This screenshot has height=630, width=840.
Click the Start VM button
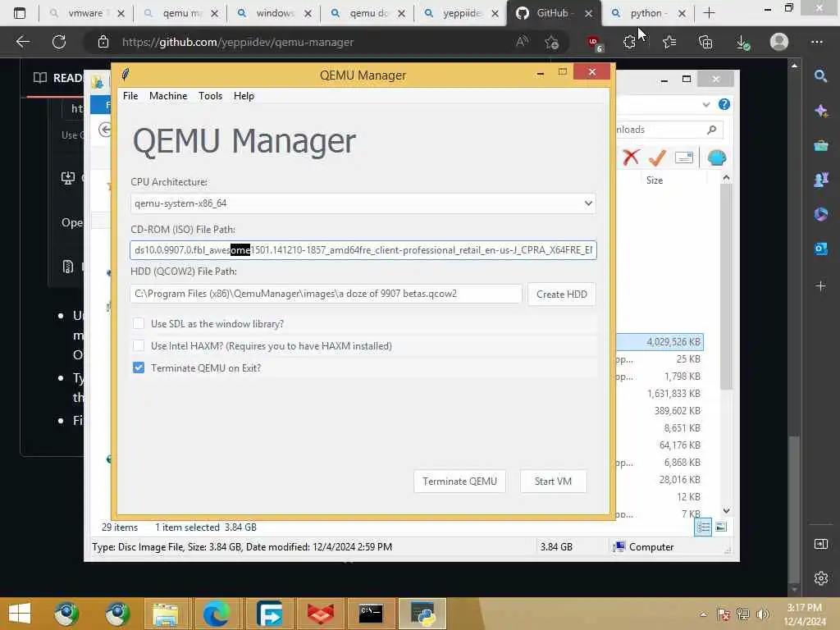tap(553, 481)
